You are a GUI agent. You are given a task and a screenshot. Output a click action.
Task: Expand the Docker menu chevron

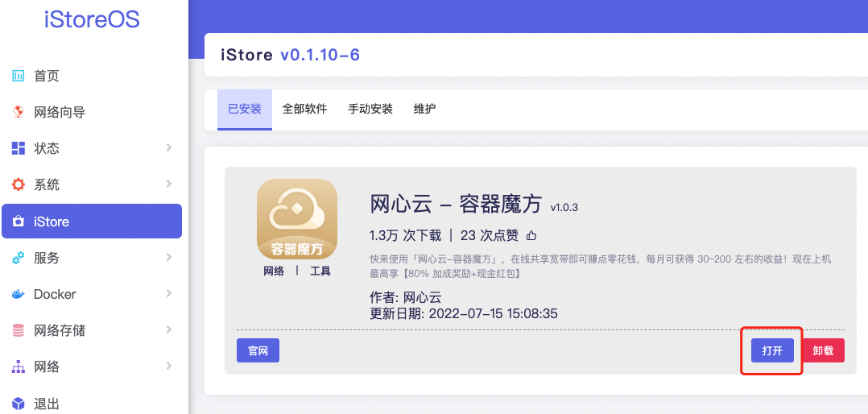169,293
